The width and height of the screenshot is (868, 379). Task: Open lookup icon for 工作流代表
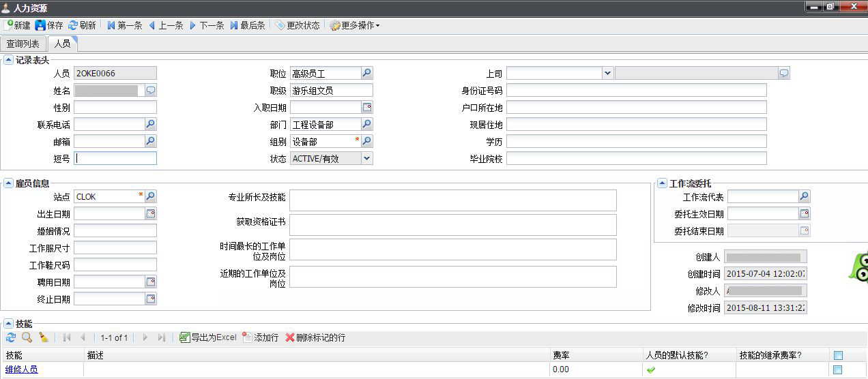coord(805,196)
